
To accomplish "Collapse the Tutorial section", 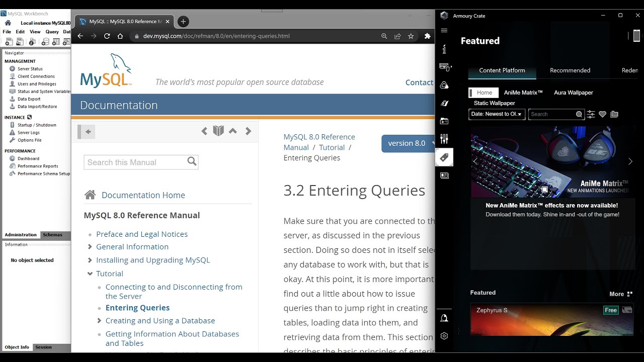I will (x=90, y=274).
